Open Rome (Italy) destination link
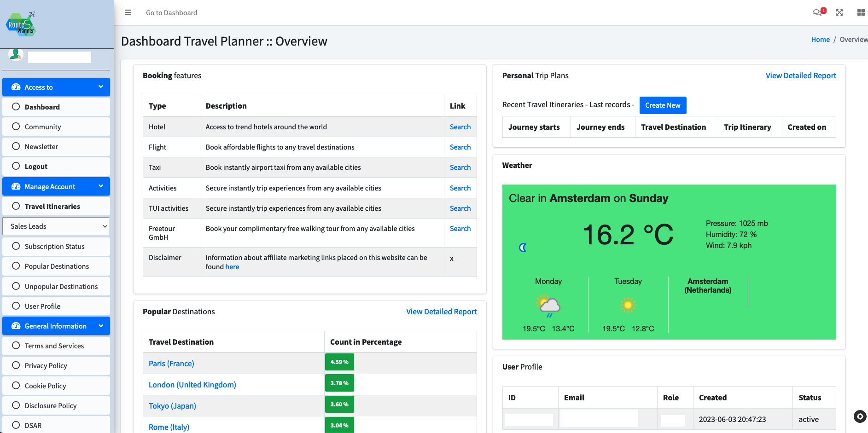This screenshot has height=433, width=868. pos(169,427)
